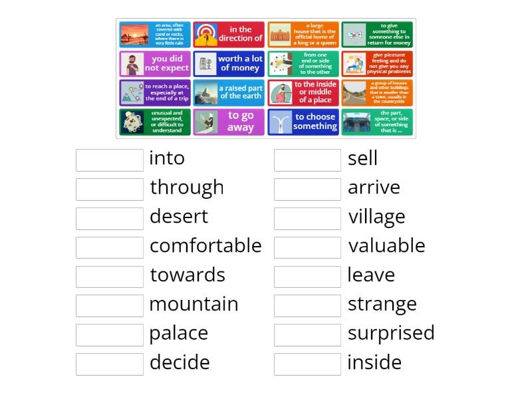
Task: Click the answer box beside 'sell'
Action: click(307, 160)
